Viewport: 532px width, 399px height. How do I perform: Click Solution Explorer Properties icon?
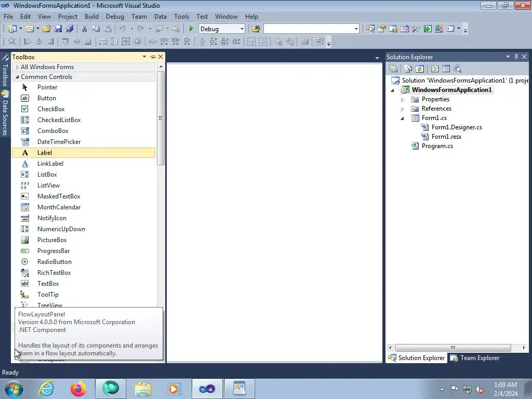click(393, 69)
